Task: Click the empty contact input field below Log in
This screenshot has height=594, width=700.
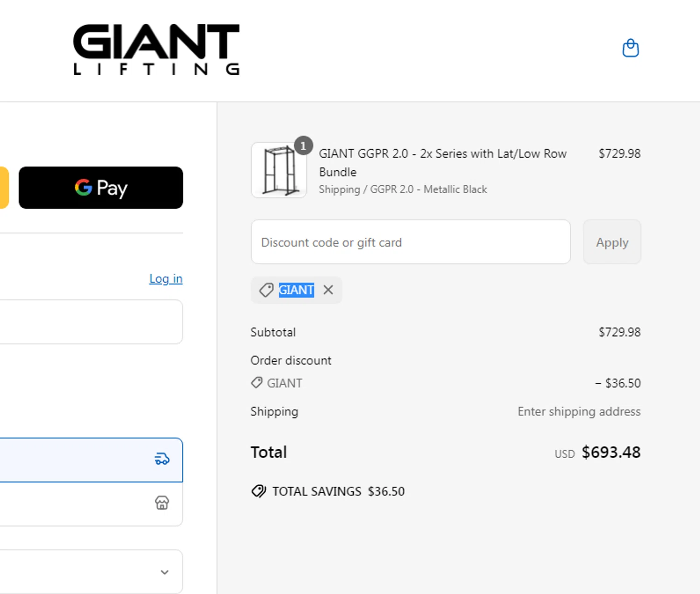Action: pos(91,322)
